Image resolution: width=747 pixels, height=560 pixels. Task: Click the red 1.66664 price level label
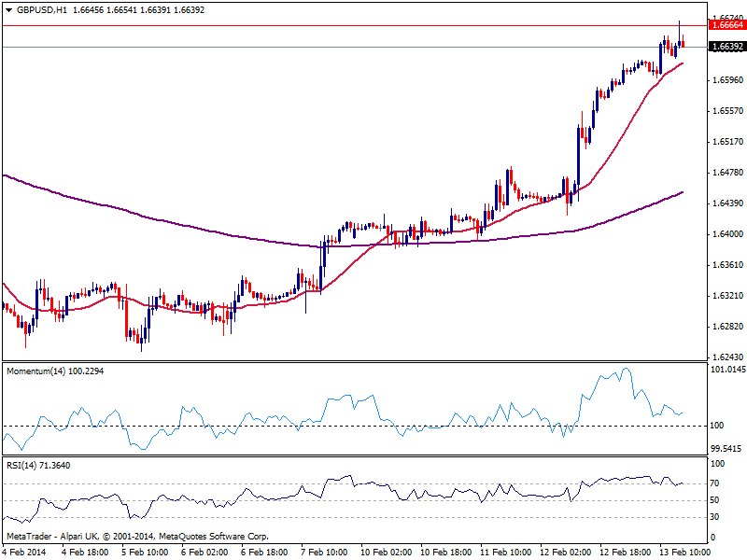click(727, 25)
